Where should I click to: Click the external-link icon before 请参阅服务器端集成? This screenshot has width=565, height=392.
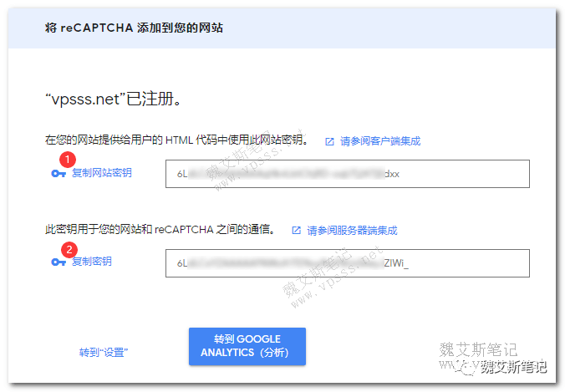296,230
